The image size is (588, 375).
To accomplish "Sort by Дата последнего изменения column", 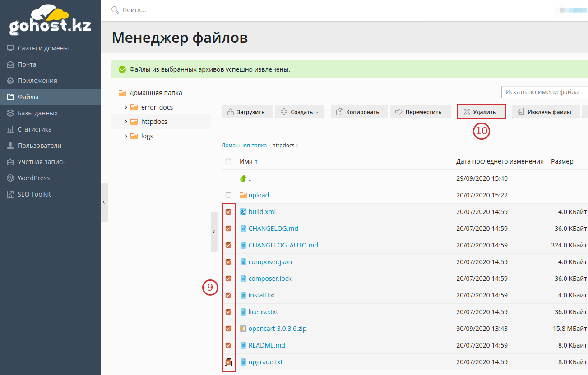I will click(500, 161).
